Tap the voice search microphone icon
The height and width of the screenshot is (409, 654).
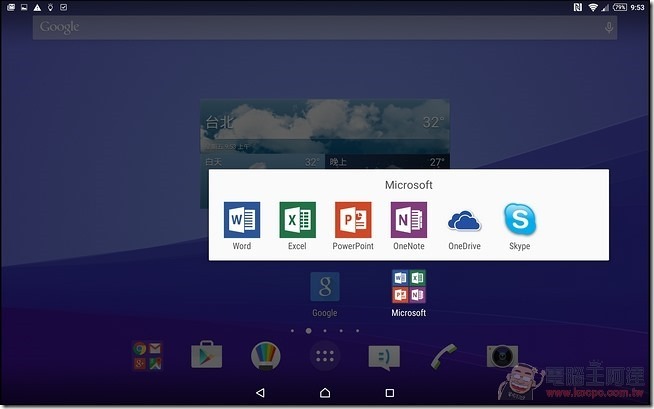click(x=609, y=28)
